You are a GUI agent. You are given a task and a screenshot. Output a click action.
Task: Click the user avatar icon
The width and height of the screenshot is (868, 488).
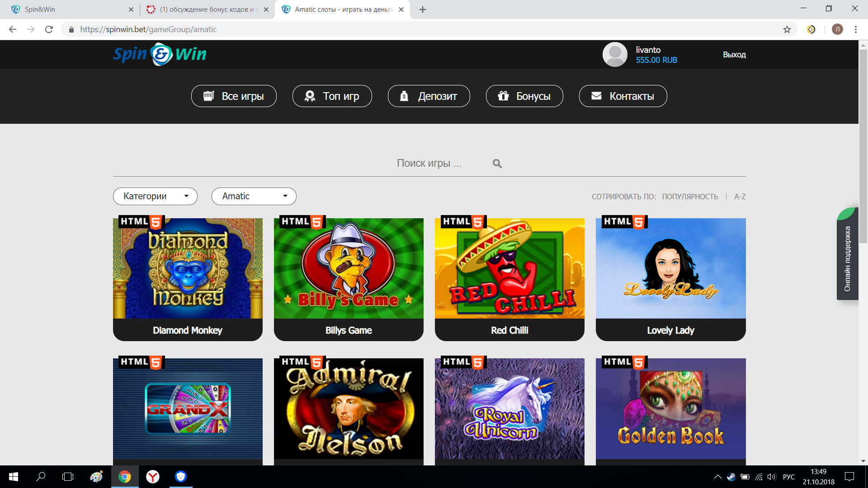[x=614, y=54]
